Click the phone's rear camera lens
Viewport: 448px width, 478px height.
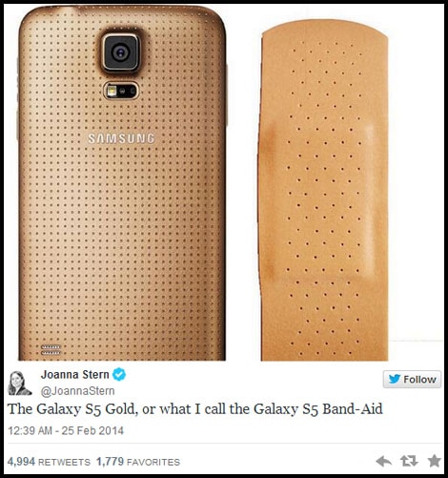[121, 52]
